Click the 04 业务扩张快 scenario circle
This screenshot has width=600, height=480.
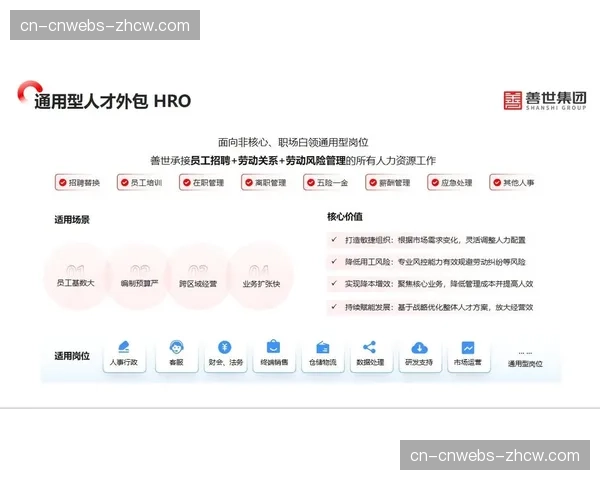pos(261,276)
